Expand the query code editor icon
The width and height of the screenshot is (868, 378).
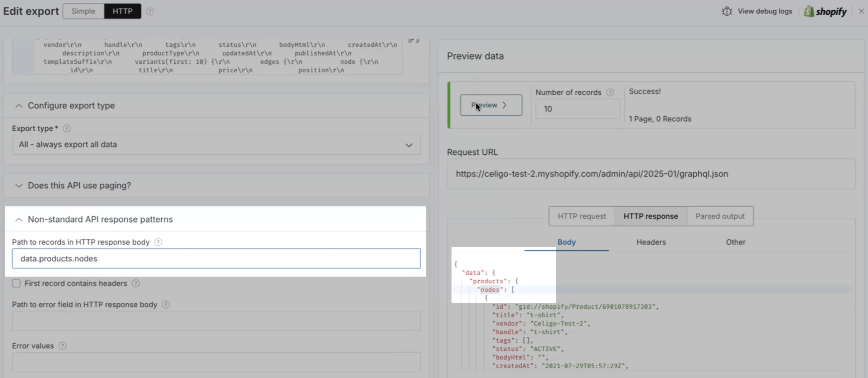(414, 40)
